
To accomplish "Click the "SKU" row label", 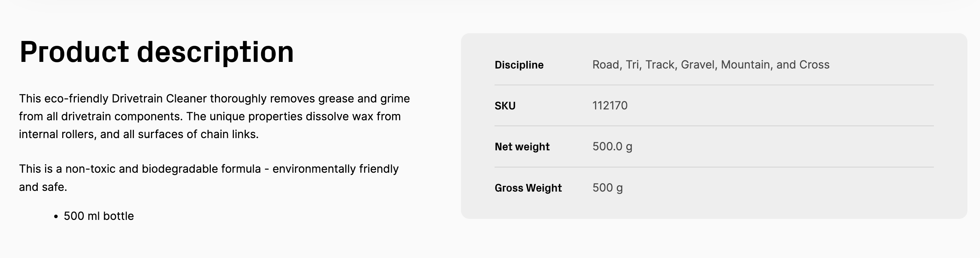I will 505,106.
